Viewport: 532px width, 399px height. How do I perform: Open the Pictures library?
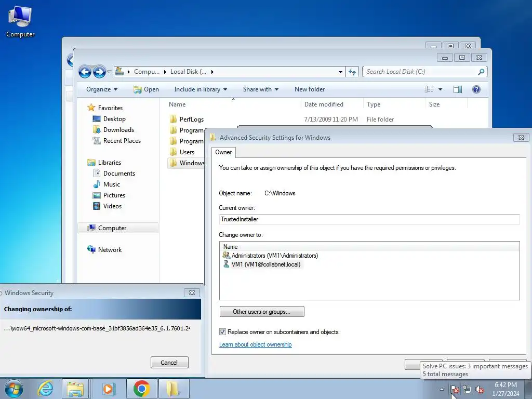point(114,195)
